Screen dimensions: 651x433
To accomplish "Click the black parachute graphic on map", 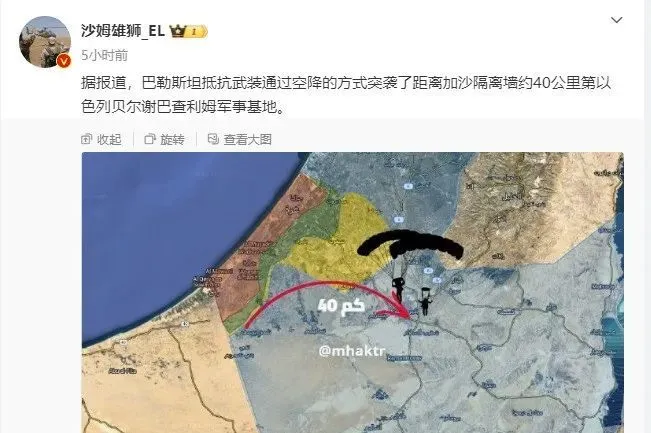I will point(410,246).
